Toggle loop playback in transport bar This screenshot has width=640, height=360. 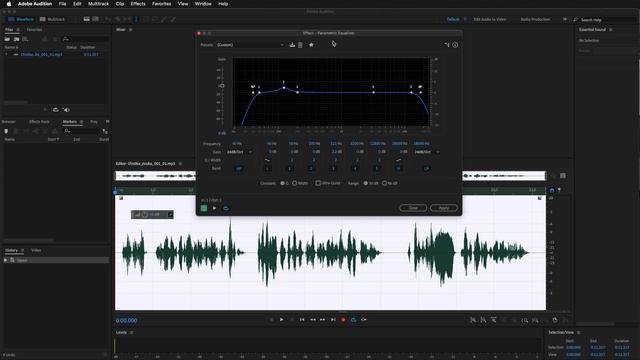click(353, 320)
